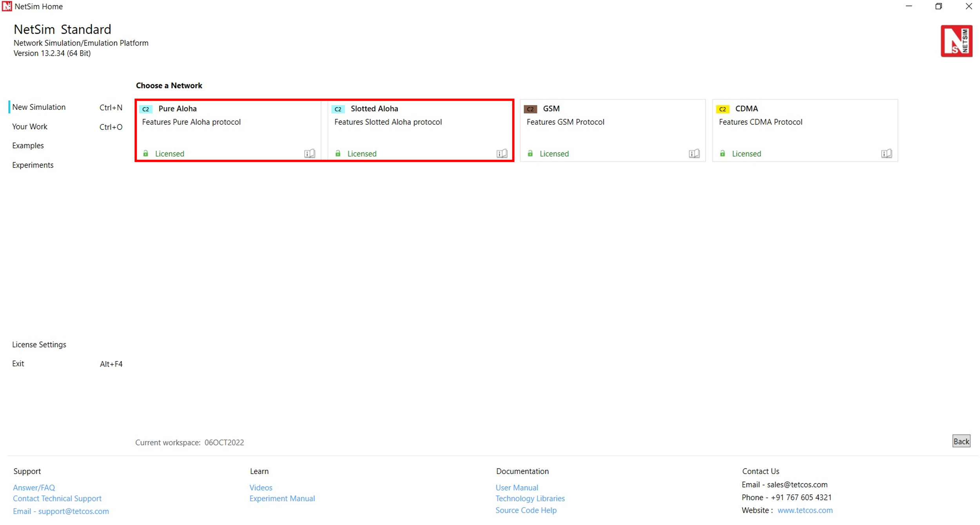980x525 pixels.
Task: Open Your Work from the sidebar
Action: click(30, 127)
